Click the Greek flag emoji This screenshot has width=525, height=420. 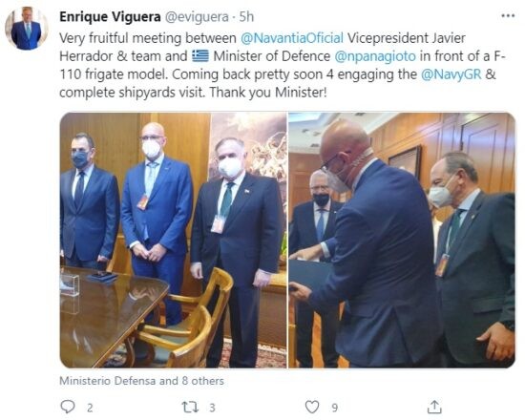tap(200, 56)
